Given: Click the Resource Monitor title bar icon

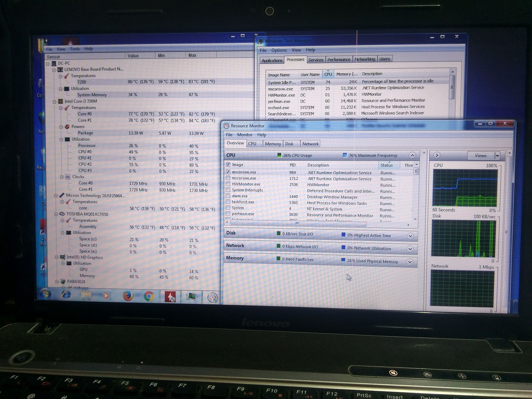Looking at the screenshot, I should [226, 126].
